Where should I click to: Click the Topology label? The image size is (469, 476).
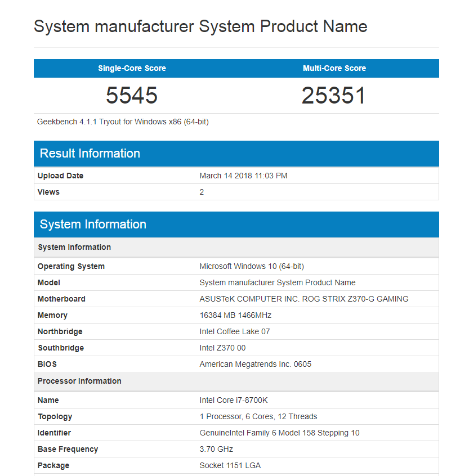tap(55, 417)
